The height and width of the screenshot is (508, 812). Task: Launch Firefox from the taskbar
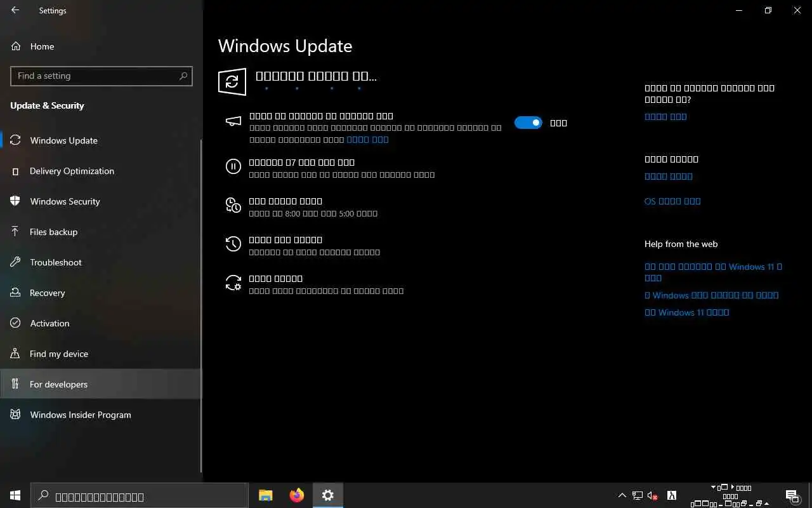coord(297,495)
